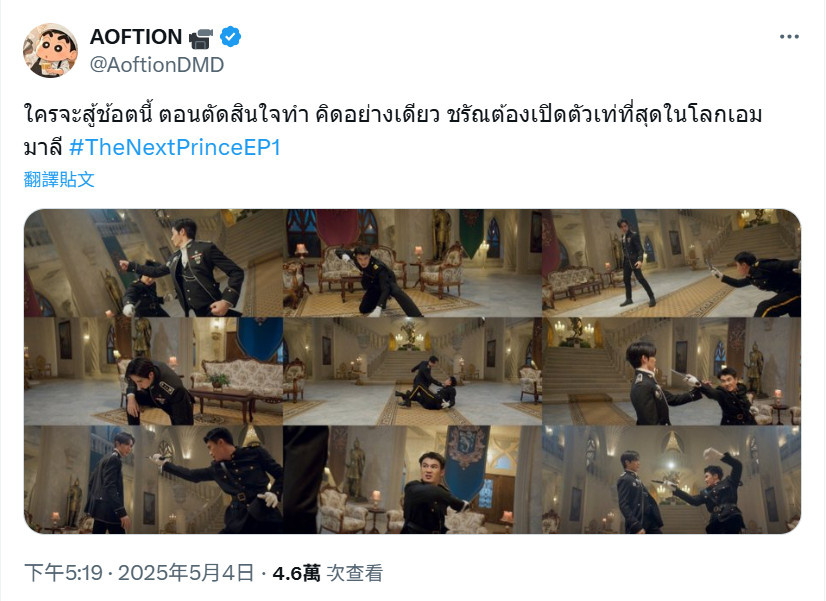
Task: Open top-left fight scene frame in collage
Action: tap(154, 263)
